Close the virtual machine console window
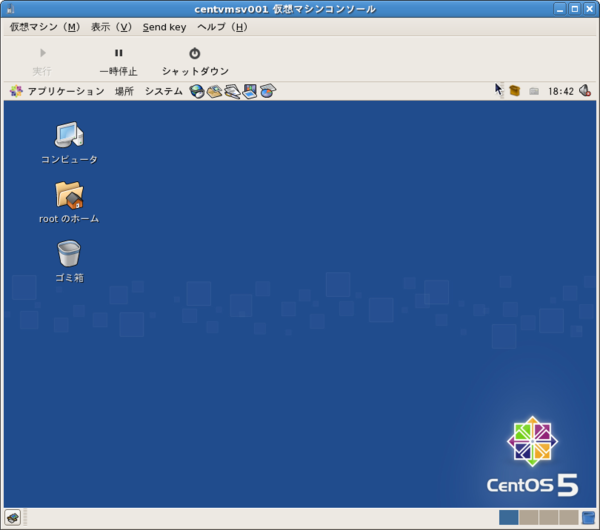 [x=590, y=9]
